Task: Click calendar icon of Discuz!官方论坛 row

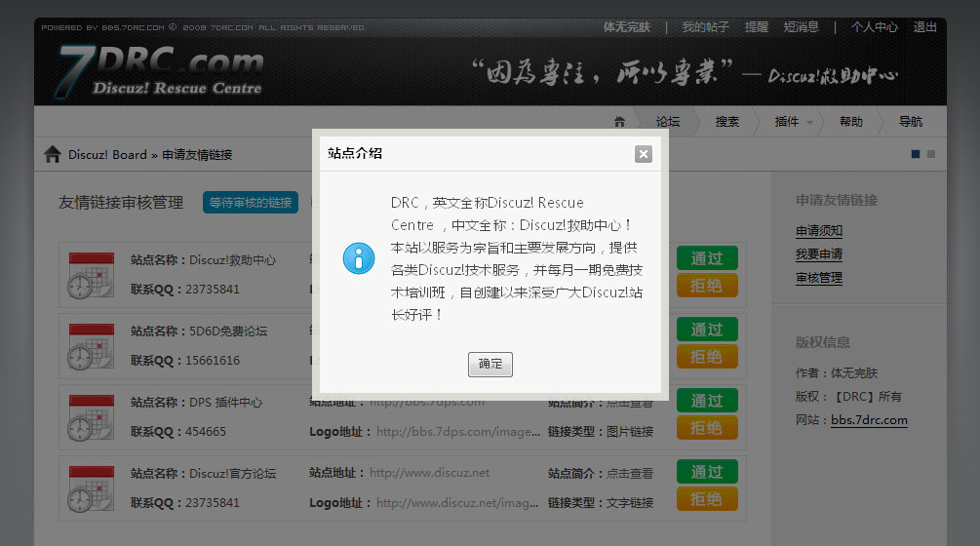Action: [x=91, y=488]
